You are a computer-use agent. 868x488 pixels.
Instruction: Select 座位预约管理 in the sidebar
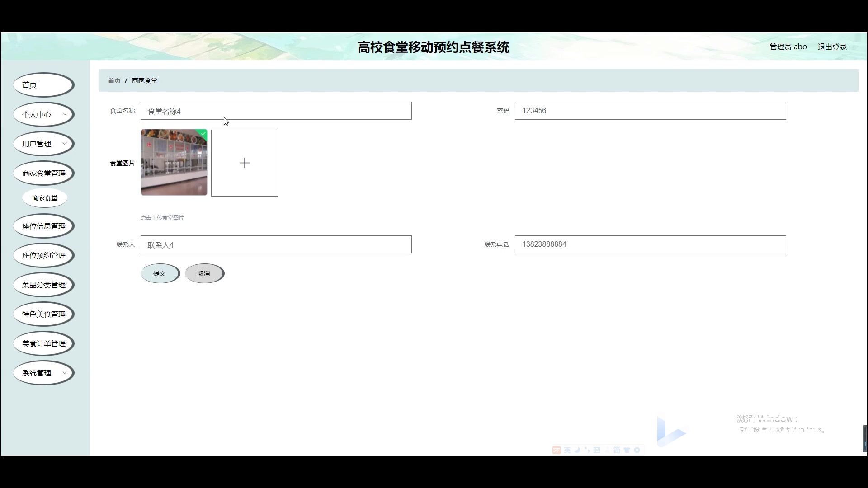pyautogui.click(x=43, y=255)
